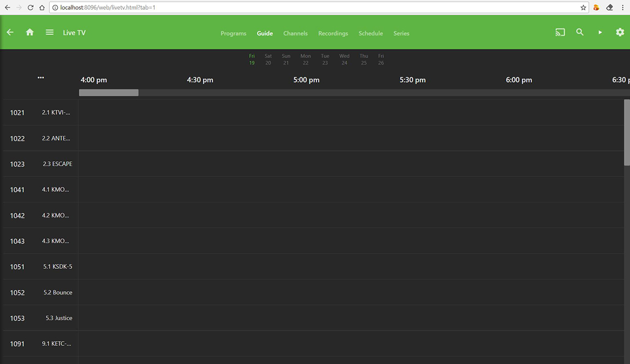Screen dimensions: 630x364
Task: Open channel 1021 2.1 KTVI
Action: [40, 113]
